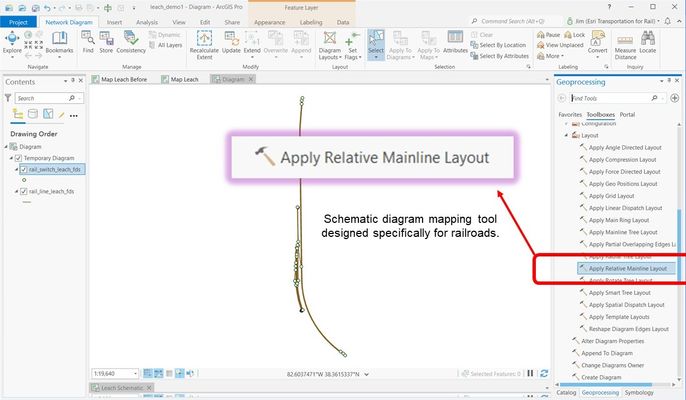The height and width of the screenshot is (400, 686).
Task: Open Apply Relative Mainline Layout tool
Action: tap(626, 268)
